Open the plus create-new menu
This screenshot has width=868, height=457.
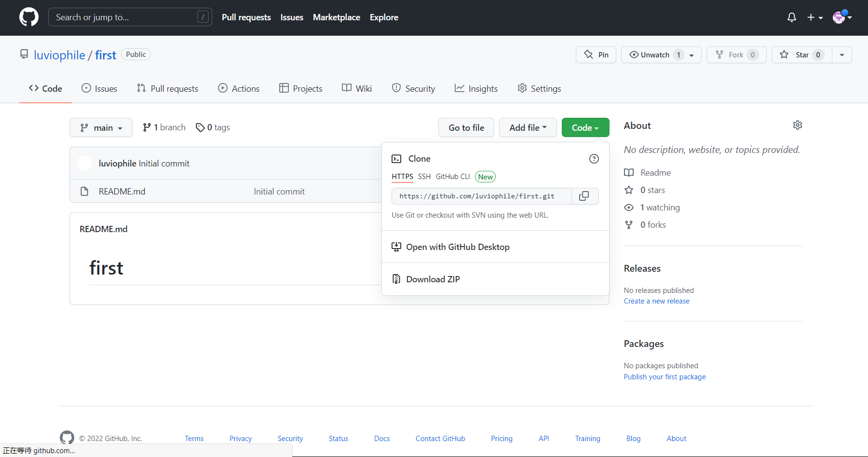tap(814, 17)
